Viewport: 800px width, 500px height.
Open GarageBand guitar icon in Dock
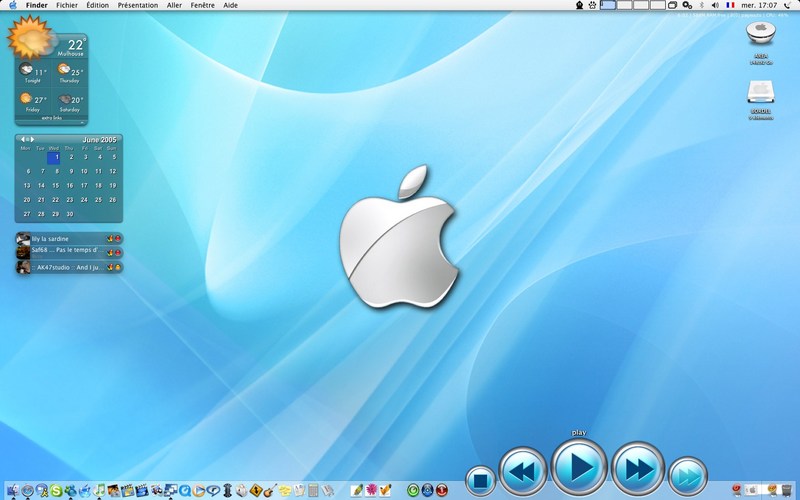point(270,491)
